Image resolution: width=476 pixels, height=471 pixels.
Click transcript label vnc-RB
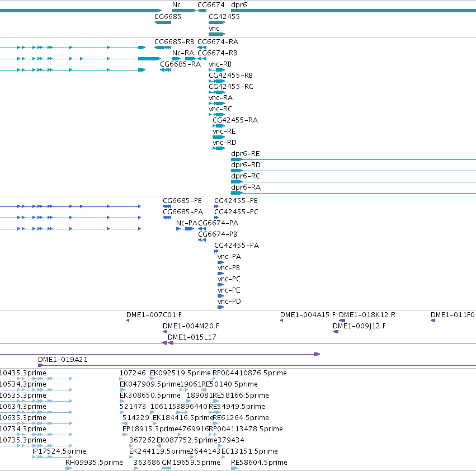(220, 64)
